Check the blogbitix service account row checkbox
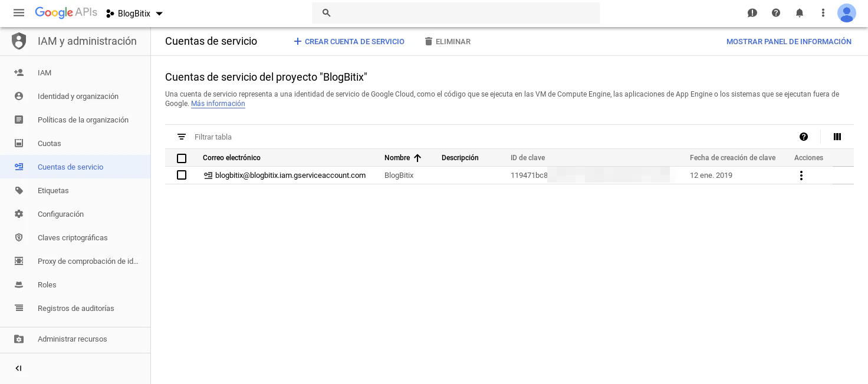 (x=182, y=175)
